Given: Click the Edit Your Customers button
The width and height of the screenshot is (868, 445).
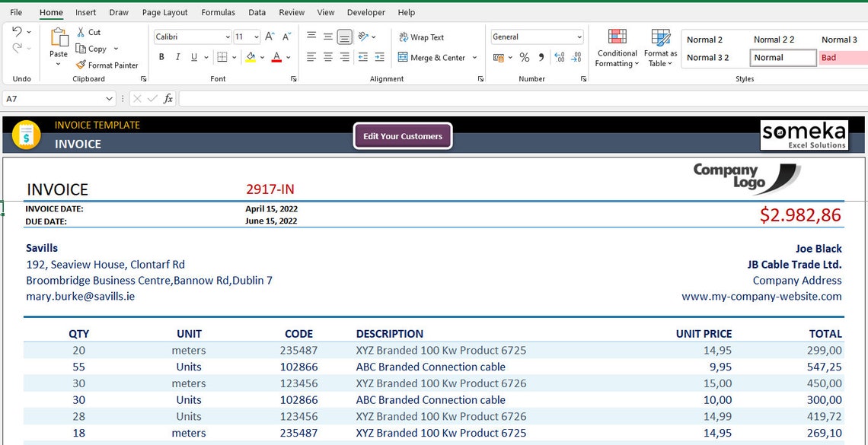Looking at the screenshot, I should (402, 135).
